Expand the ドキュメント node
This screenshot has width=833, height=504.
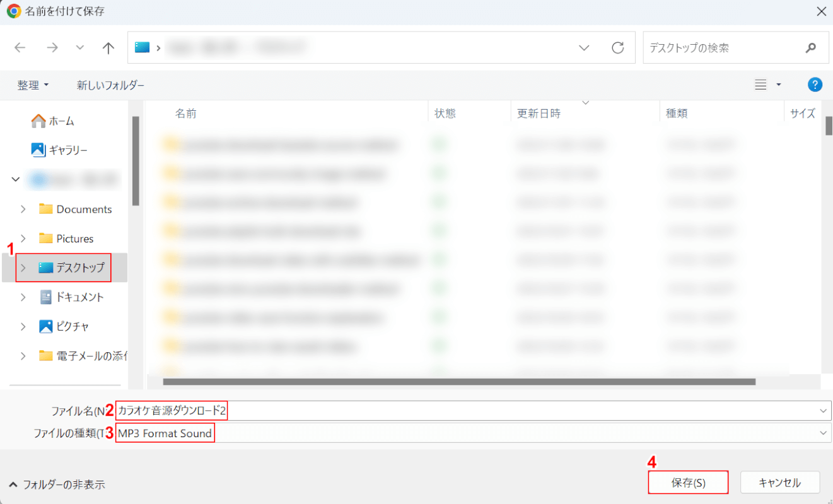[23, 297]
